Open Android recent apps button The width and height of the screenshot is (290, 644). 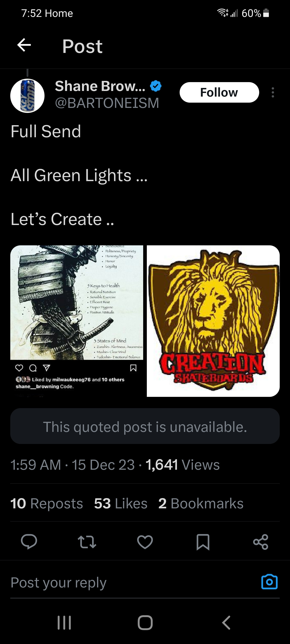64,622
